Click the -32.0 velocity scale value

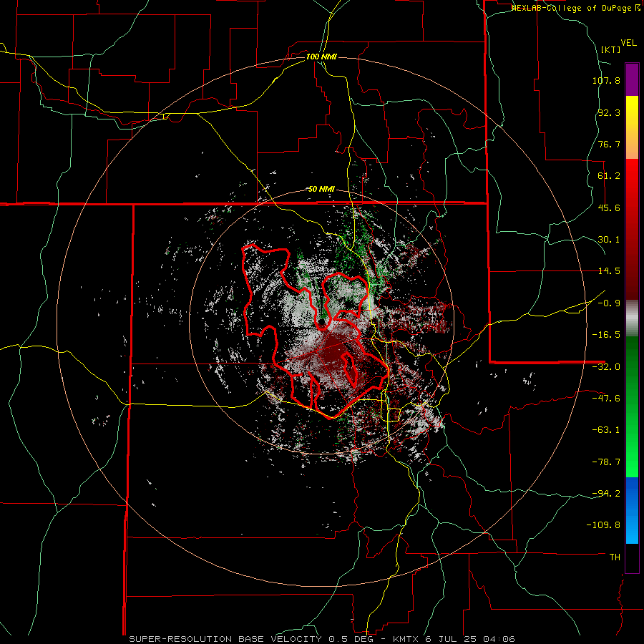coord(606,367)
